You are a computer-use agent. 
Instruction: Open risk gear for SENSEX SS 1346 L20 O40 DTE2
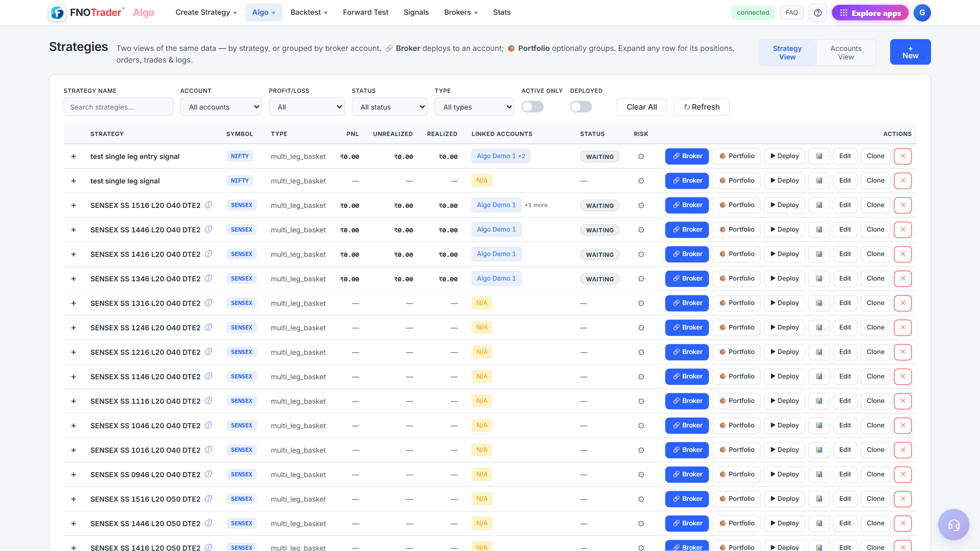click(641, 279)
